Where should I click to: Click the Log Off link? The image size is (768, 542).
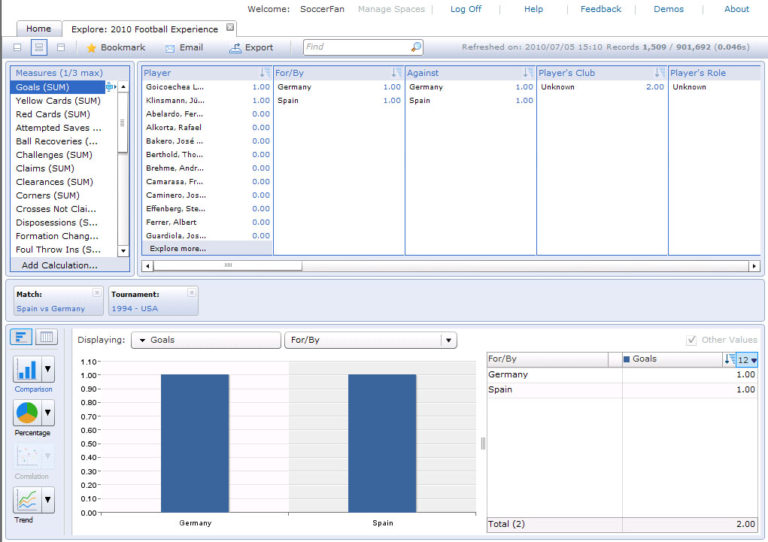pos(465,9)
